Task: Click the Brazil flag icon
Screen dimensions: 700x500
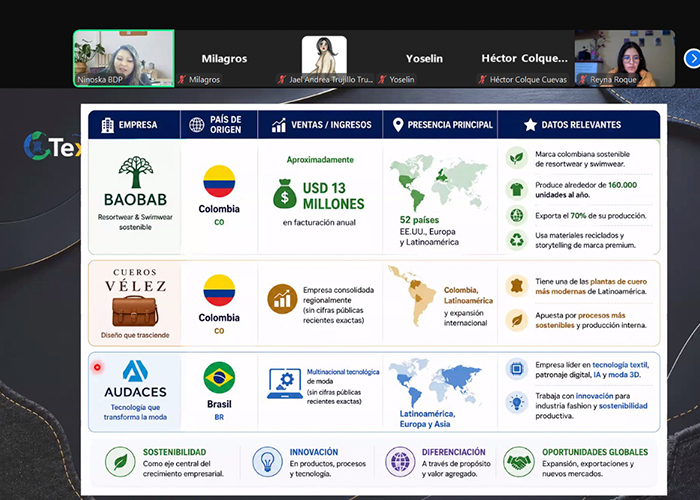Action: coord(219,377)
